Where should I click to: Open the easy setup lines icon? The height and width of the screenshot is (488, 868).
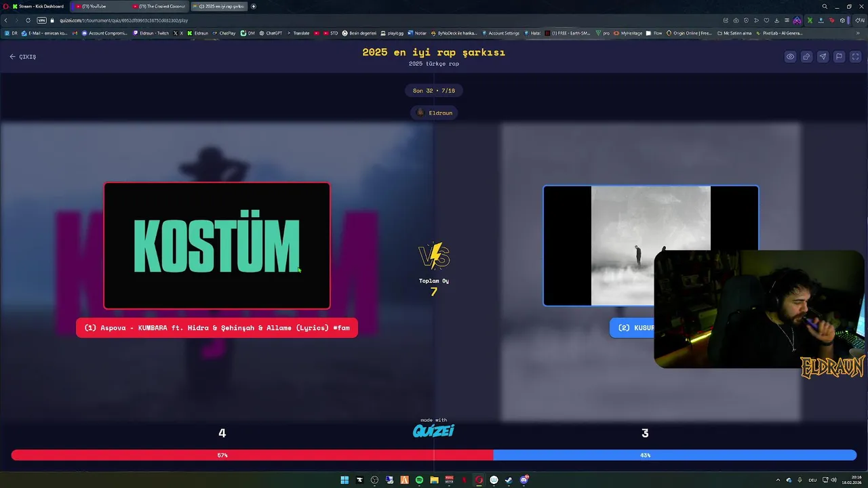787,20
